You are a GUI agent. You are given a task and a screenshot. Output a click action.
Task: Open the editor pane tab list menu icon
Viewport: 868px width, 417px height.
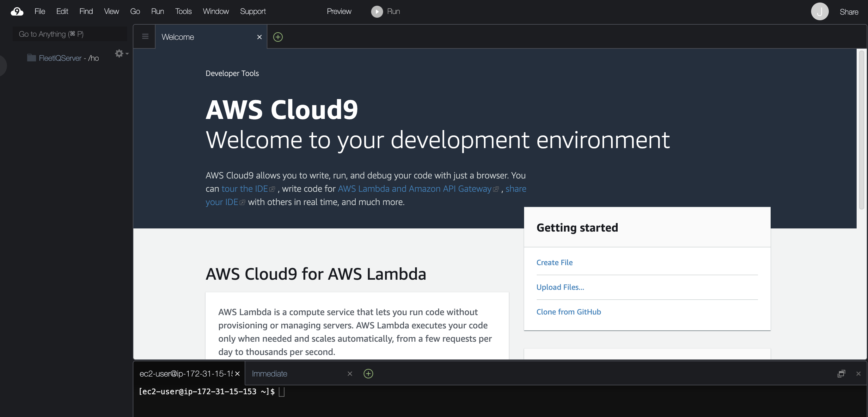pos(145,36)
